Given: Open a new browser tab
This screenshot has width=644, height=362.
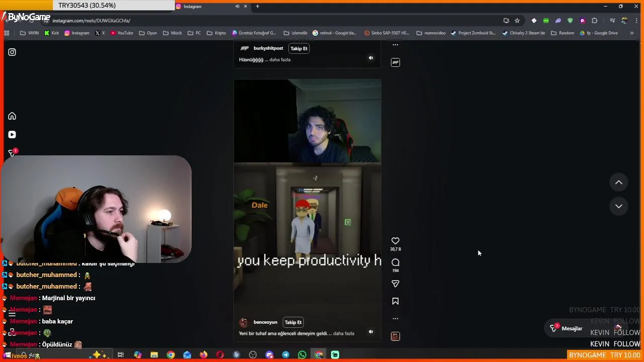Looking at the screenshot, I should pos(258,7).
